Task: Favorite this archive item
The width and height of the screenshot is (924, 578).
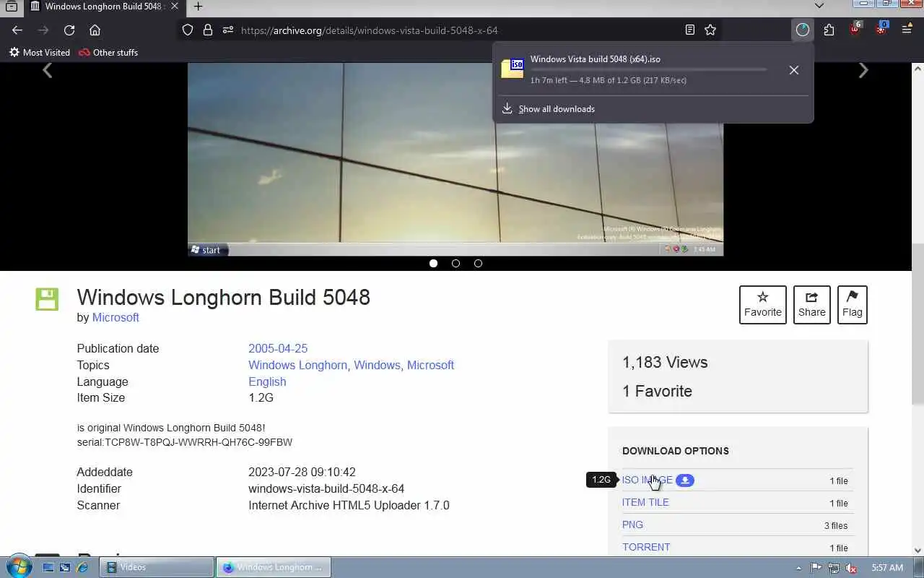Action: pos(763,305)
